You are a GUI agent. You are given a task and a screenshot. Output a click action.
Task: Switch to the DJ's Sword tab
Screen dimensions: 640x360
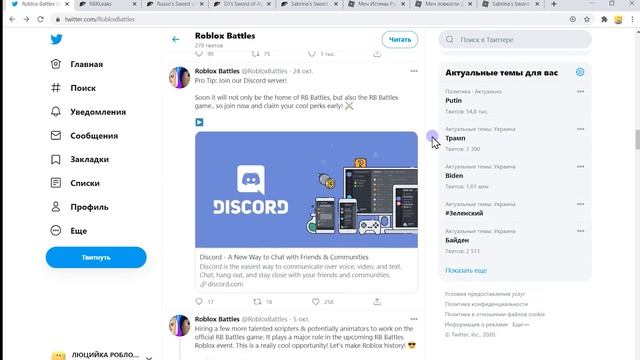pyautogui.click(x=241, y=4)
